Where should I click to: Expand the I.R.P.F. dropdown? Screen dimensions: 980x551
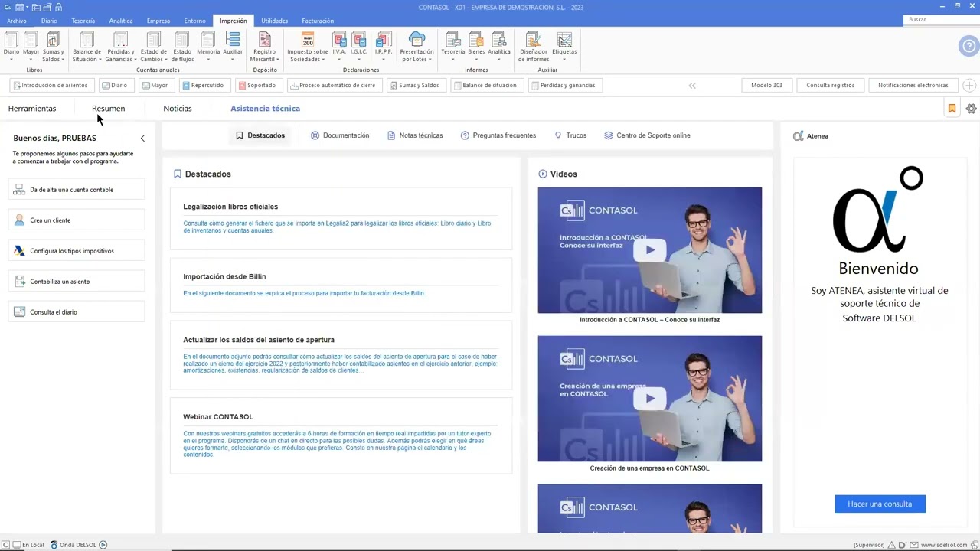384,58
